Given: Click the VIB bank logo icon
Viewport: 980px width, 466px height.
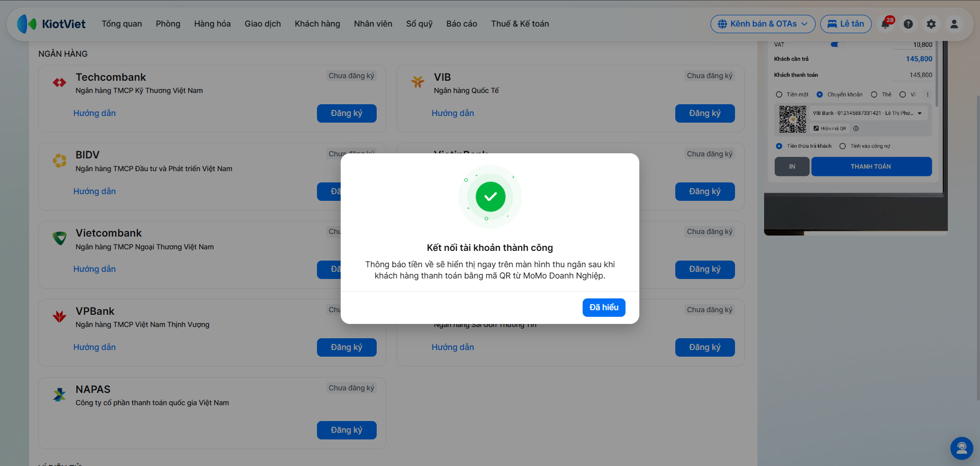Looking at the screenshot, I should 418,82.
